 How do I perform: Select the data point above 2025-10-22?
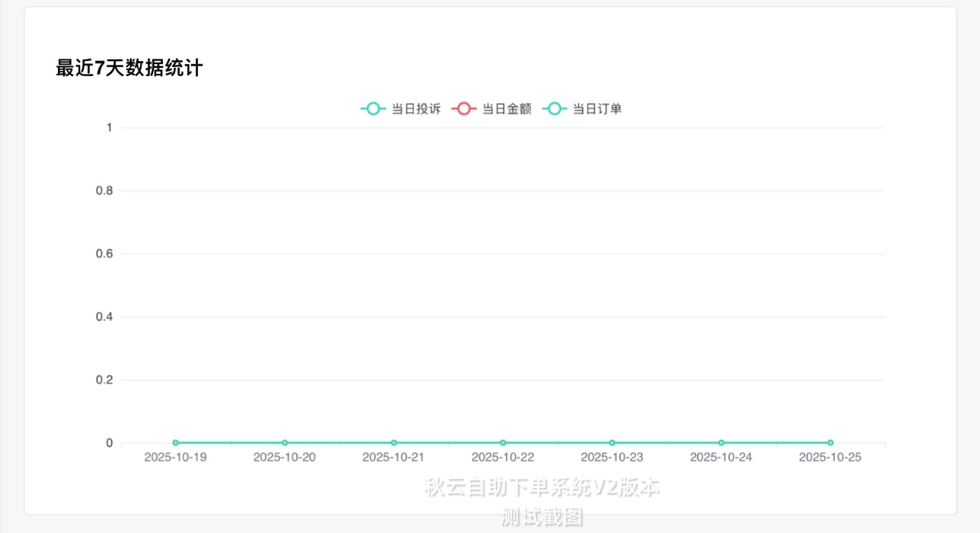coord(503,442)
